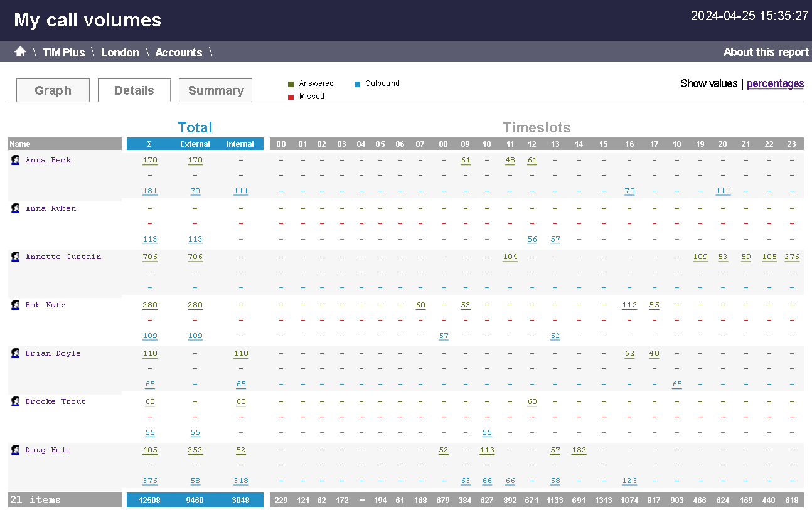Click the user icon beside Annette Curtain
The image size is (812, 510).
(x=16, y=257)
